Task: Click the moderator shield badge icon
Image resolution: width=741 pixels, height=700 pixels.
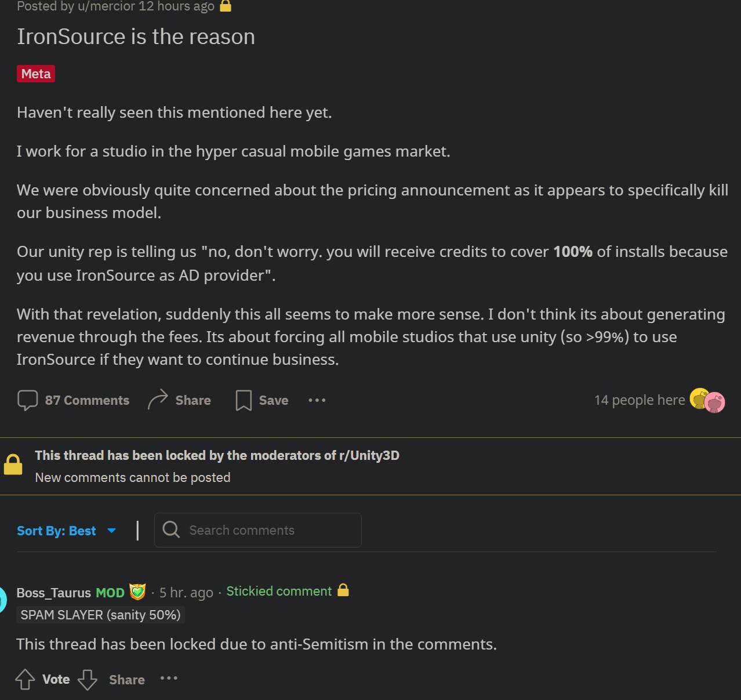Action: click(x=137, y=592)
